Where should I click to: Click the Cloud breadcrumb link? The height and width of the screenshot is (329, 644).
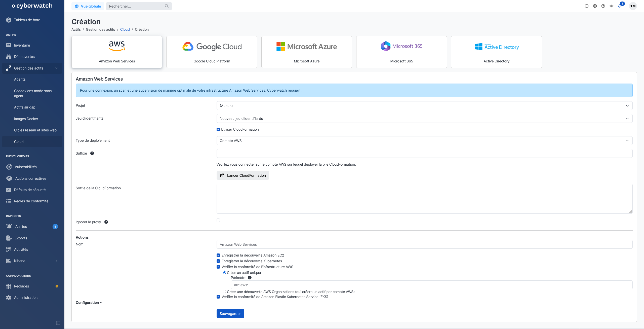click(125, 29)
